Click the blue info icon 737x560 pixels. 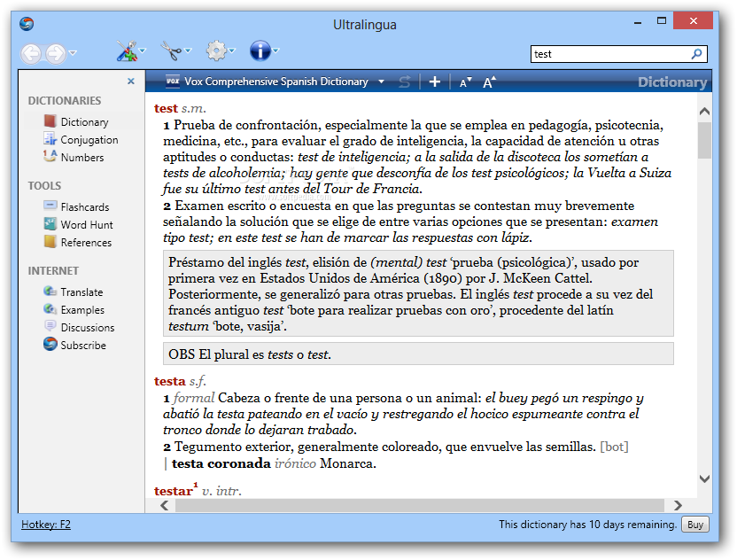click(x=260, y=51)
